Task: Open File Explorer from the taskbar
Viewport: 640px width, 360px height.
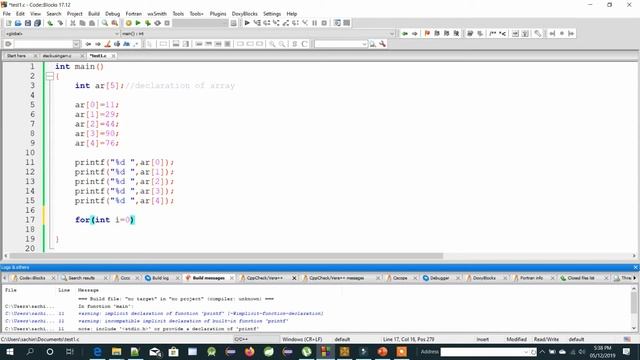Action: click(116, 351)
